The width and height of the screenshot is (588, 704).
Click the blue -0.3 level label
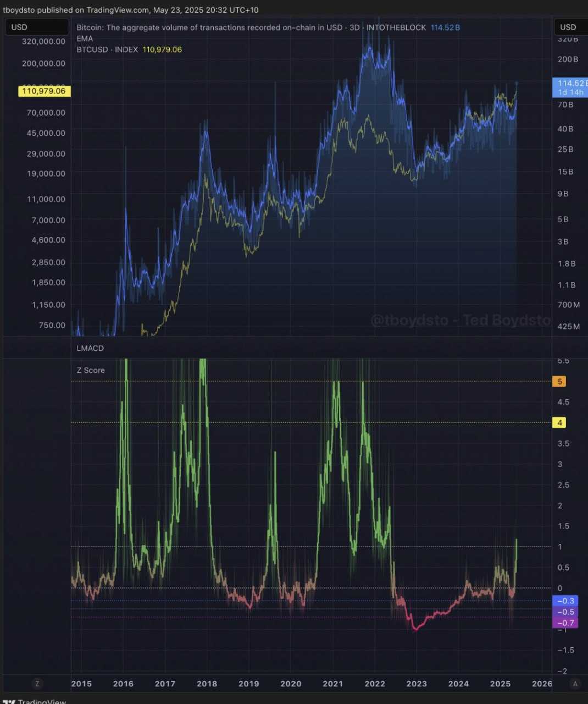(x=565, y=601)
